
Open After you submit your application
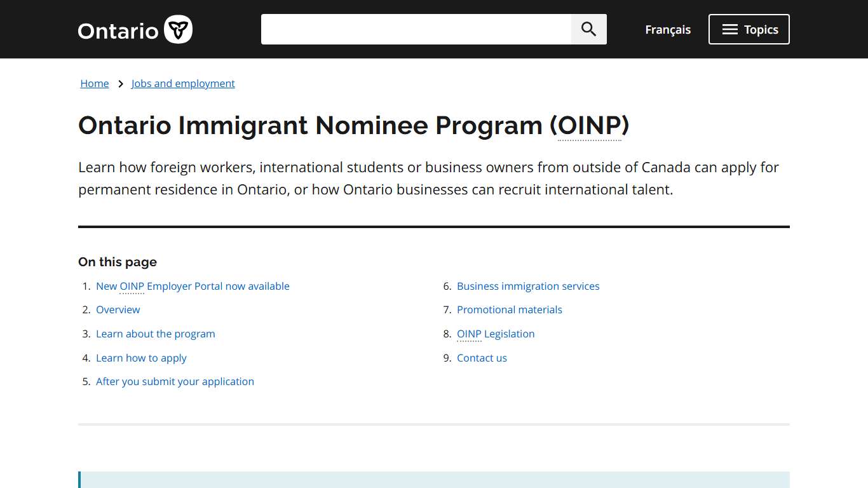175,381
